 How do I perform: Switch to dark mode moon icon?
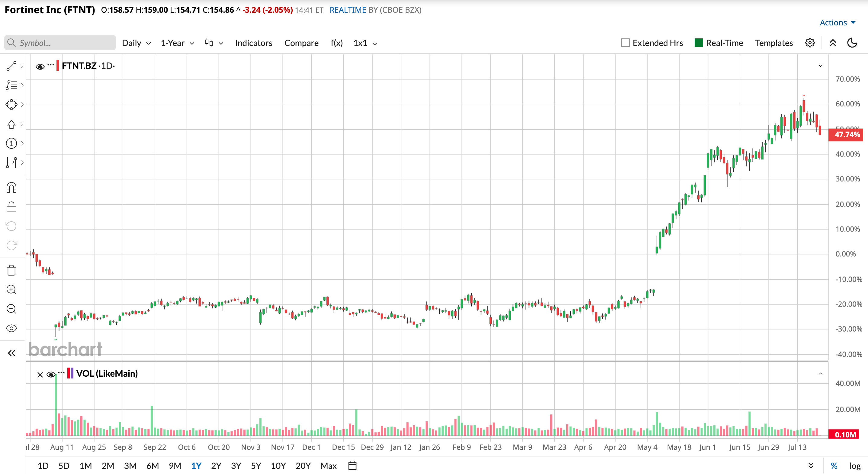click(x=853, y=43)
